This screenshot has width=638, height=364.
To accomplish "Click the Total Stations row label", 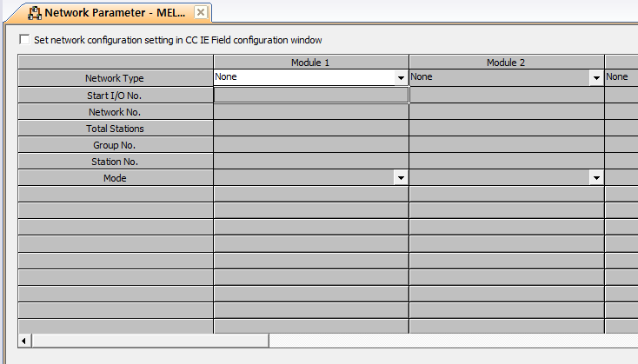I will point(115,129).
